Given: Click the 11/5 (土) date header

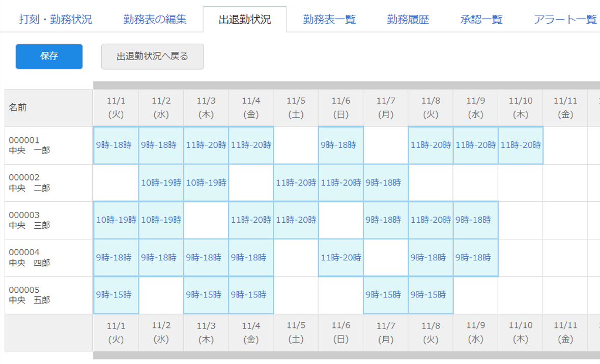Looking at the screenshot, I should click(x=296, y=107).
